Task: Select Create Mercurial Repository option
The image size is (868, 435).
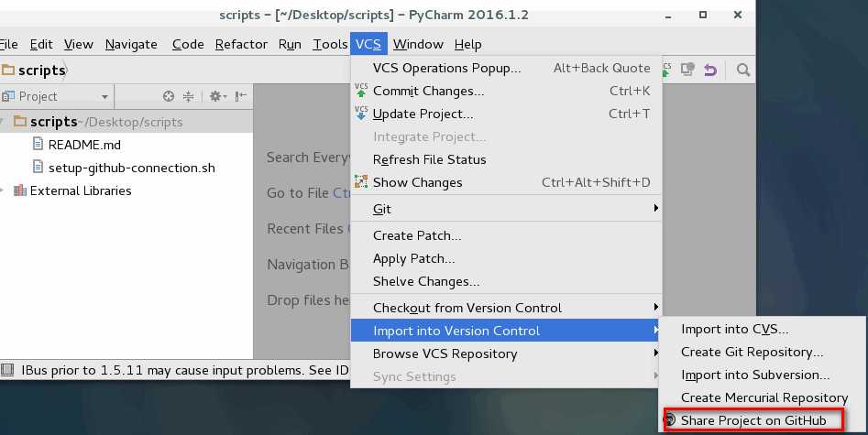Action: 762,397
